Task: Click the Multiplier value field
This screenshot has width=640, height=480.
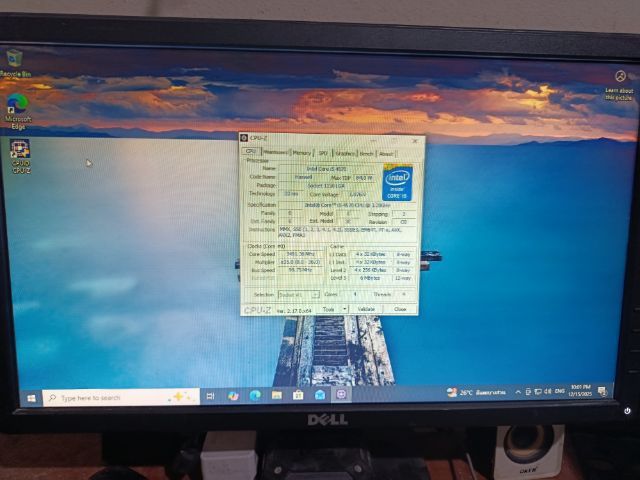Action: coord(300,262)
